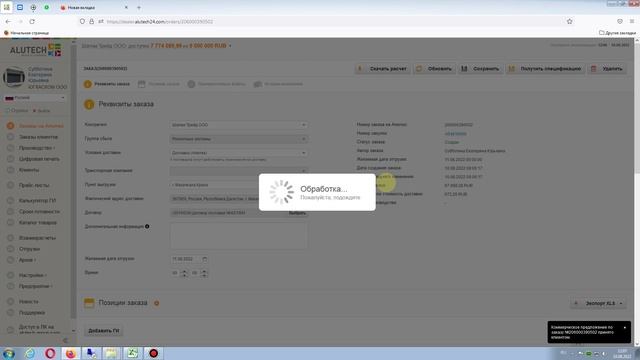Open the Windows Start menu

click(9, 353)
